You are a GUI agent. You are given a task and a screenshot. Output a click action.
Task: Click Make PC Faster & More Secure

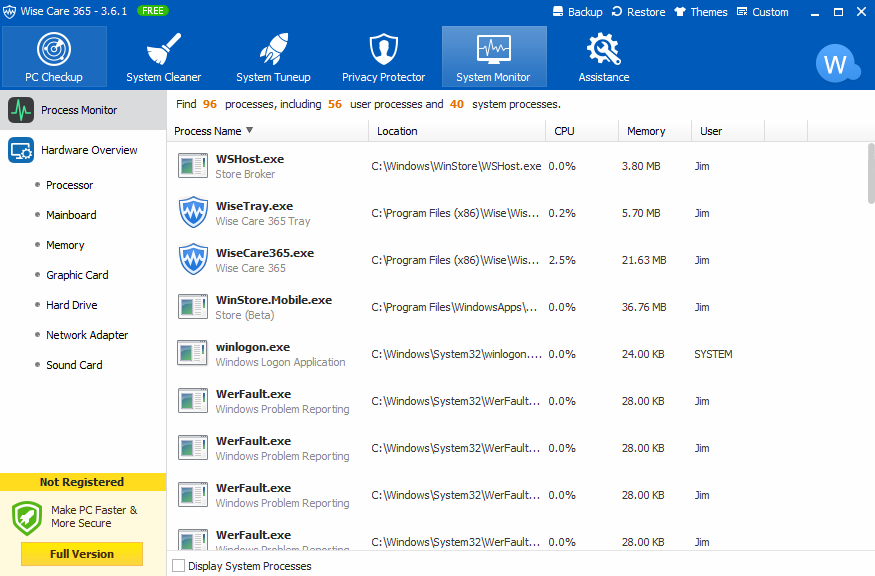pyautogui.click(x=94, y=516)
